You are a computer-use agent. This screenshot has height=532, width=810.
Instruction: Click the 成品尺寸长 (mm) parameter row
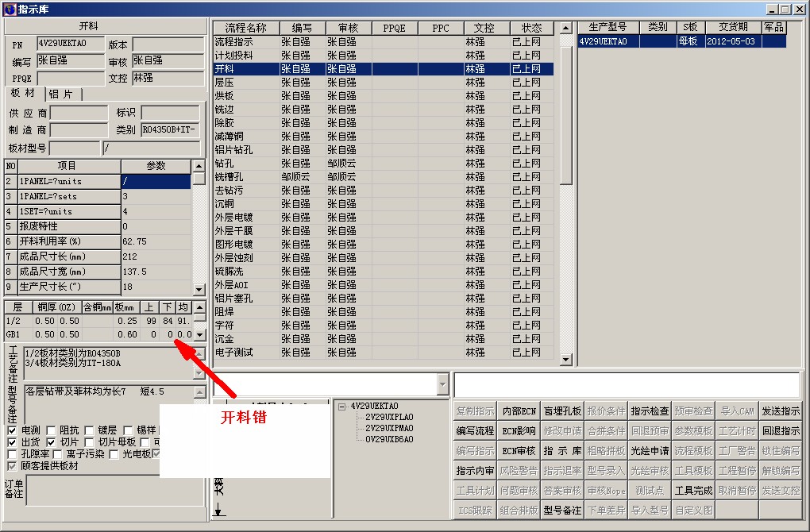coord(98,256)
